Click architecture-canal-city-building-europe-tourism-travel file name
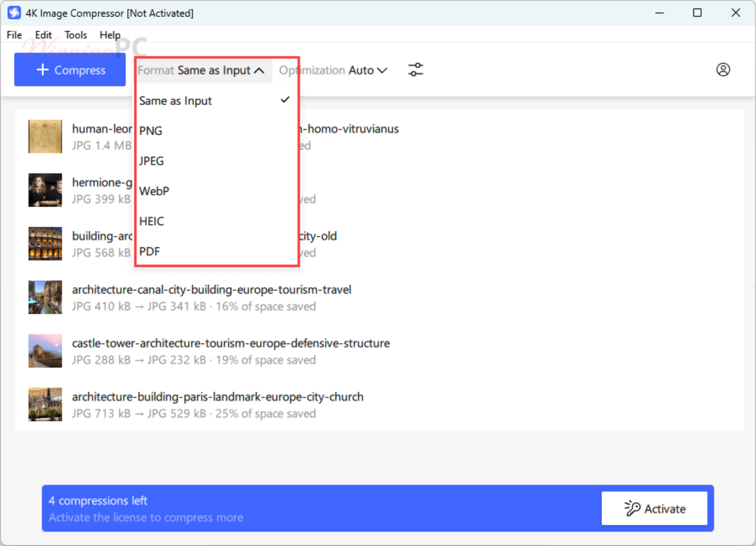The width and height of the screenshot is (756, 546). [212, 290]
